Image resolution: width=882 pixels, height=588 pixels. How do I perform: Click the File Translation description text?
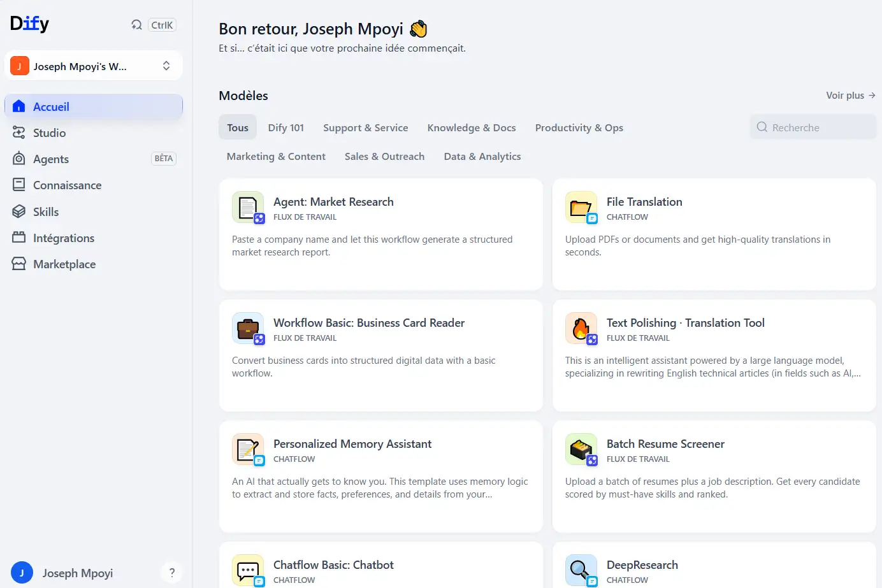[x=698, y=246]
